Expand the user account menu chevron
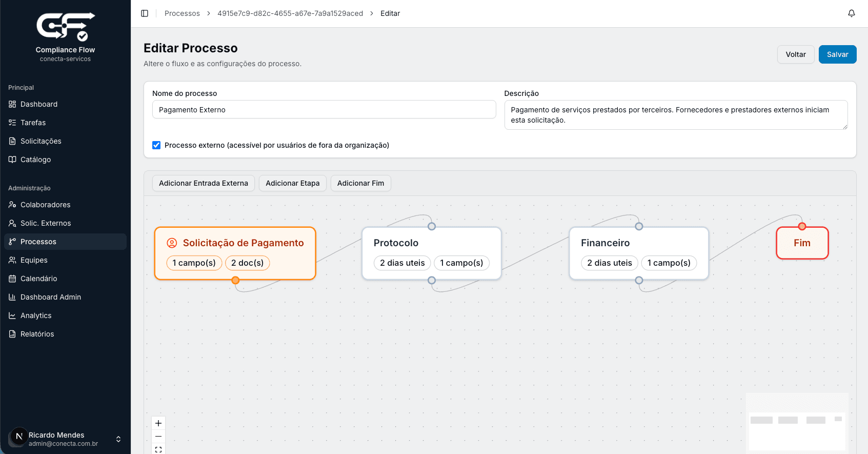Screen dimensions: 868x454 pyautogui.click(x=118, y=439)
